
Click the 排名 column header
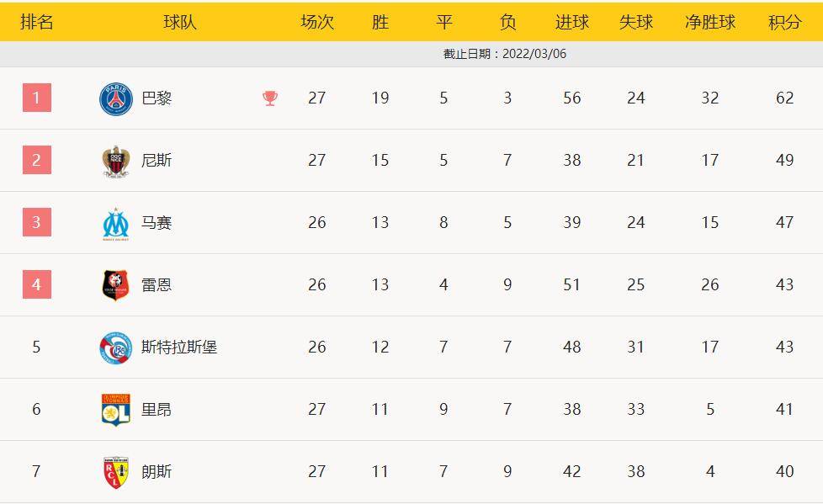click(37, 22)
